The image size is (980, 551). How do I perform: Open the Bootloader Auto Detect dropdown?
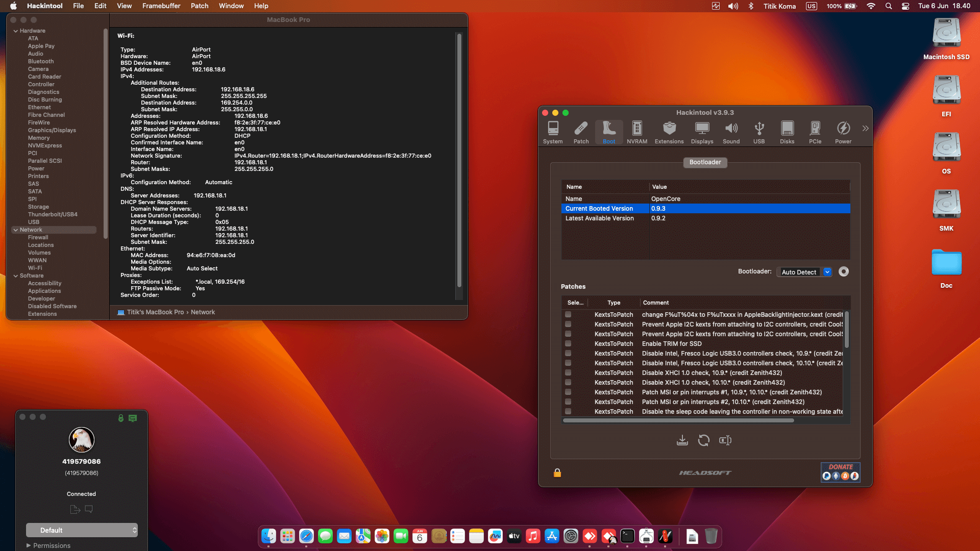[805, 272]
